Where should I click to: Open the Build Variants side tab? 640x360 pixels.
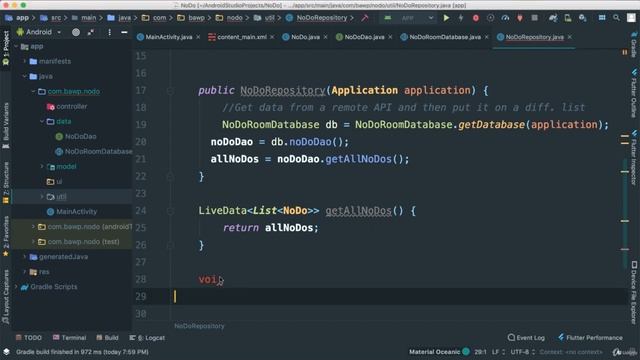pos(6,126)
